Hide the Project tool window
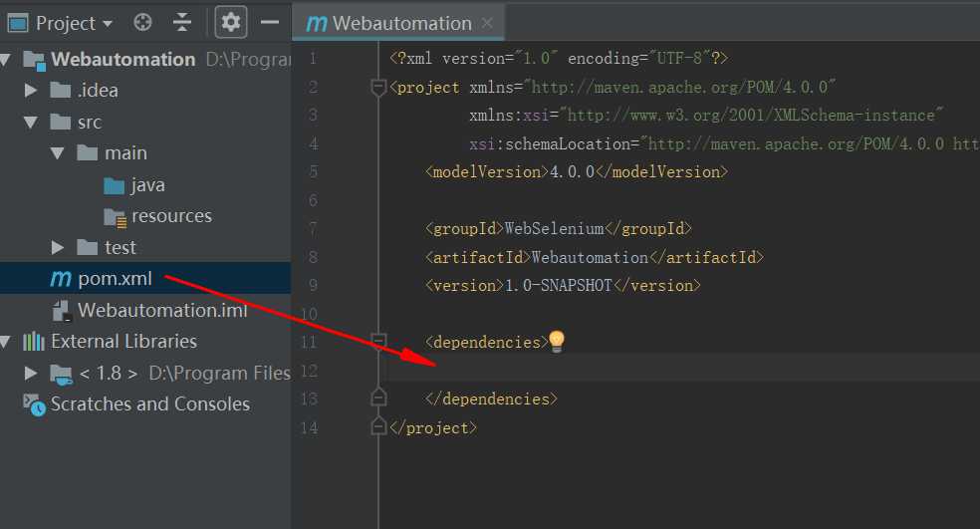The image size is (980, 529). (x=269, y=23)
